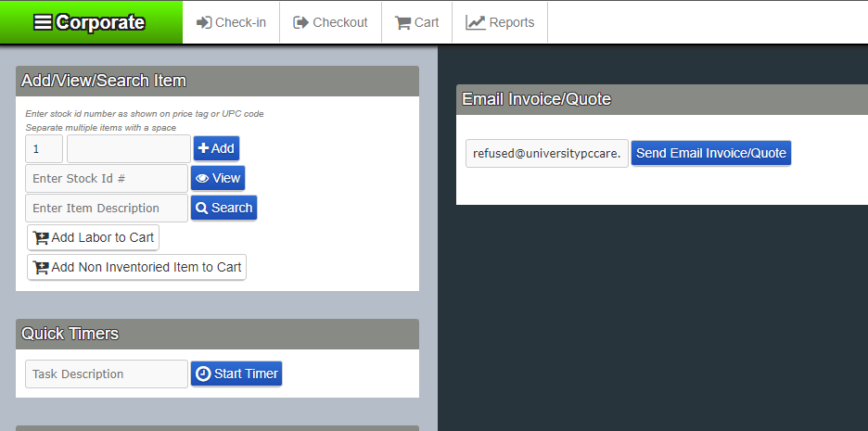Click the quantity field showing 1
Viewport: 868px width, 431px height.
point(44,148)
